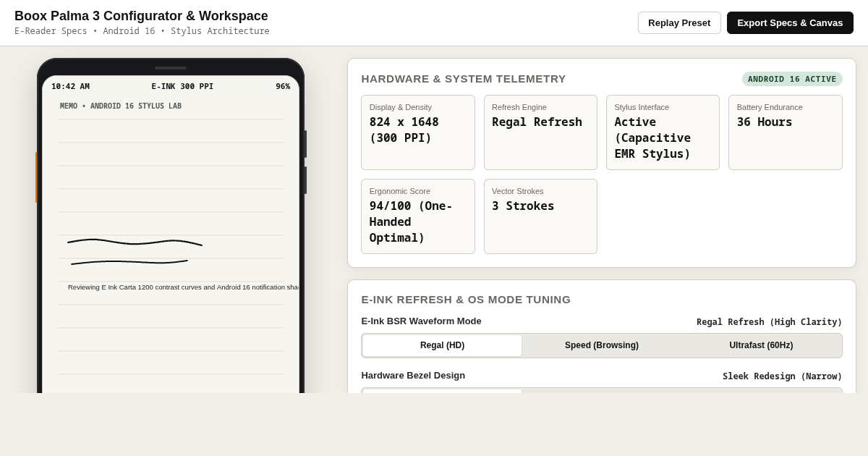The image size is (868, 456).
Task: Click the Ergonomic Score card
Action: [418, 216]
